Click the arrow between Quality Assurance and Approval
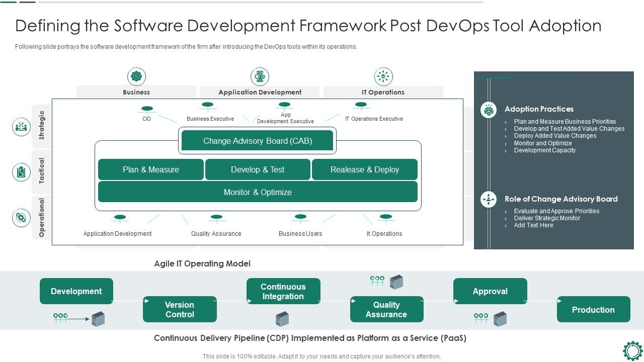This screenshot has width=644, height=362. point(455,300)
